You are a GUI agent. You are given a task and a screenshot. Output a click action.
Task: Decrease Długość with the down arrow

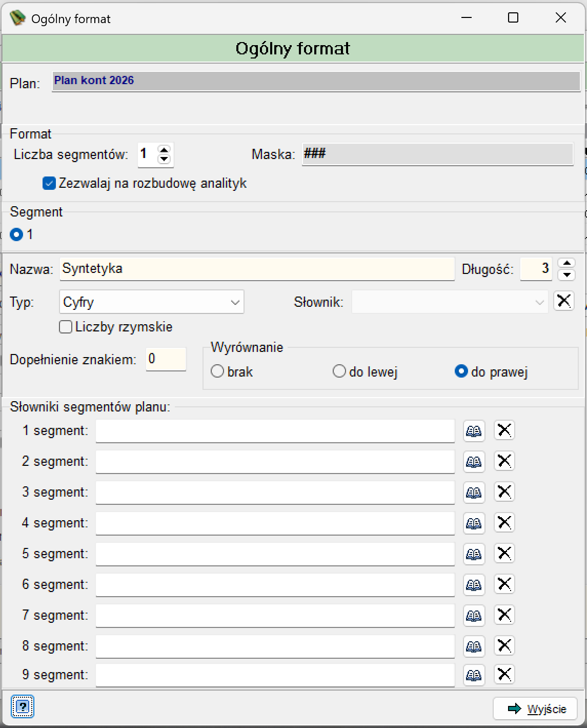[567, 274]
